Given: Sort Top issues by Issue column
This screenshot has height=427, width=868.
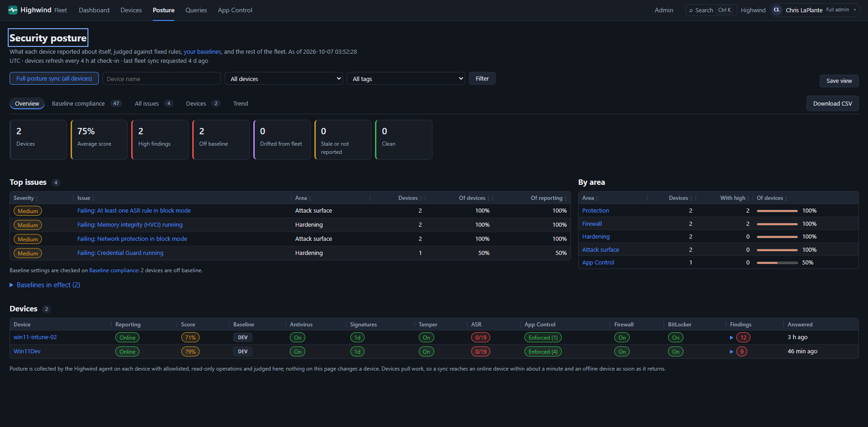Looking at the screenshot, I should (x=86, y=198).
